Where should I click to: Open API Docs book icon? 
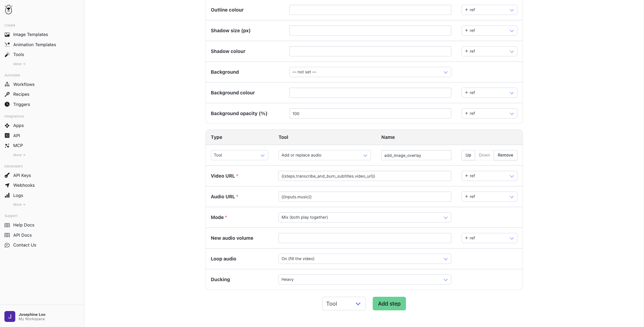click(7, 235)
